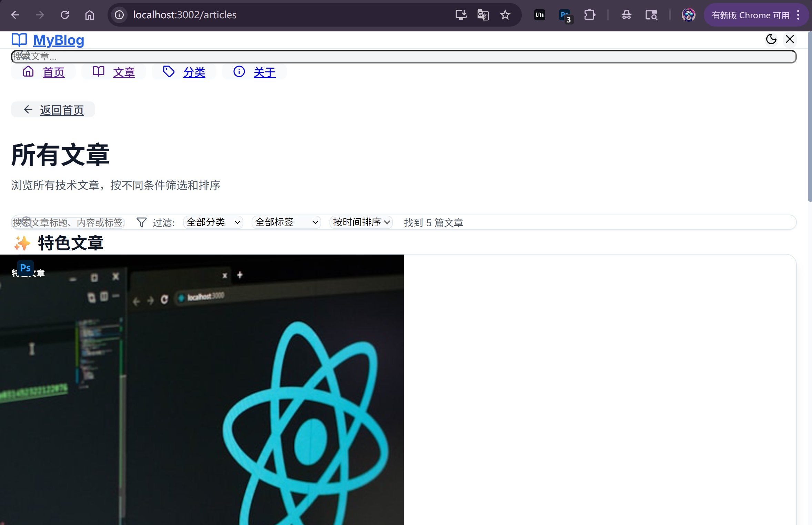Toggle dark mode with moon icon
The height and width of the screenshot is (525, 812).
coord(771,39)
